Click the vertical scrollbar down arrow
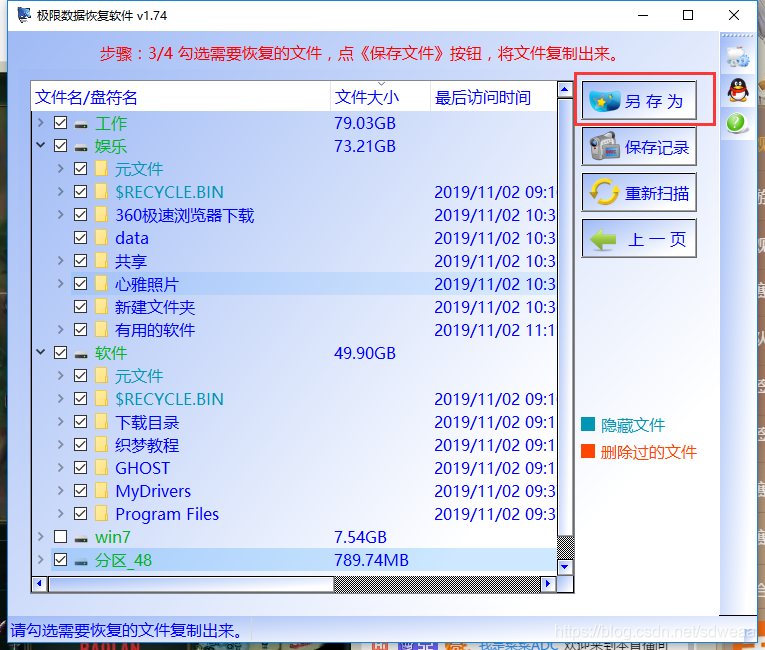 point(565,567)
